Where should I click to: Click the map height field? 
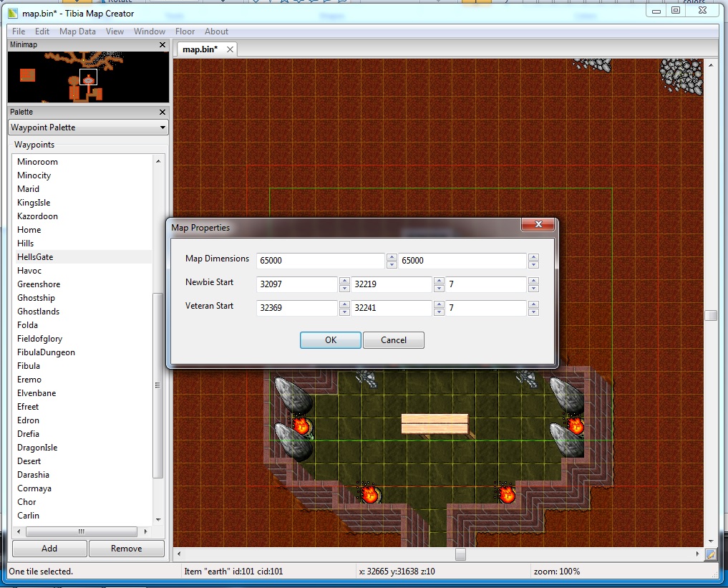click(x=462, y=261)
